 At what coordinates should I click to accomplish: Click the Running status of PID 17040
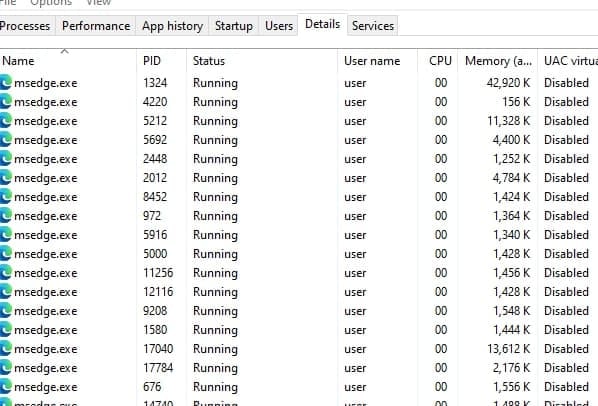215,349
